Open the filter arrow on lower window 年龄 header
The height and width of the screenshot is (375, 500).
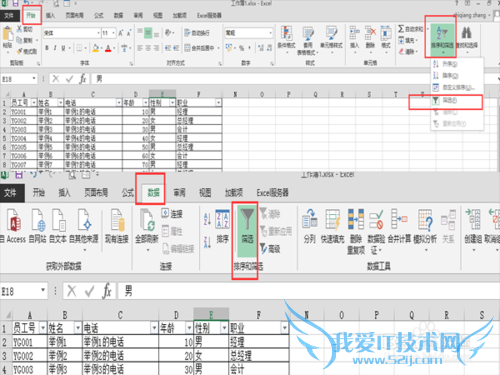(x=189, y=328)
